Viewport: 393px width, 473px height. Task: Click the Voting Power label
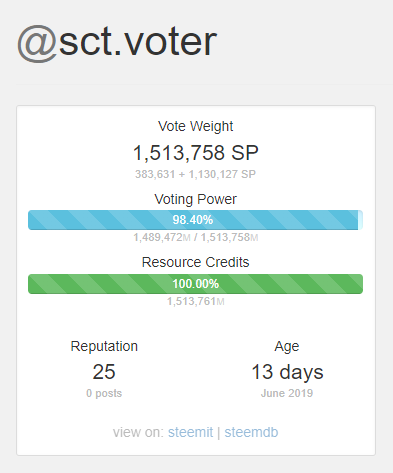tap(196, 199)
